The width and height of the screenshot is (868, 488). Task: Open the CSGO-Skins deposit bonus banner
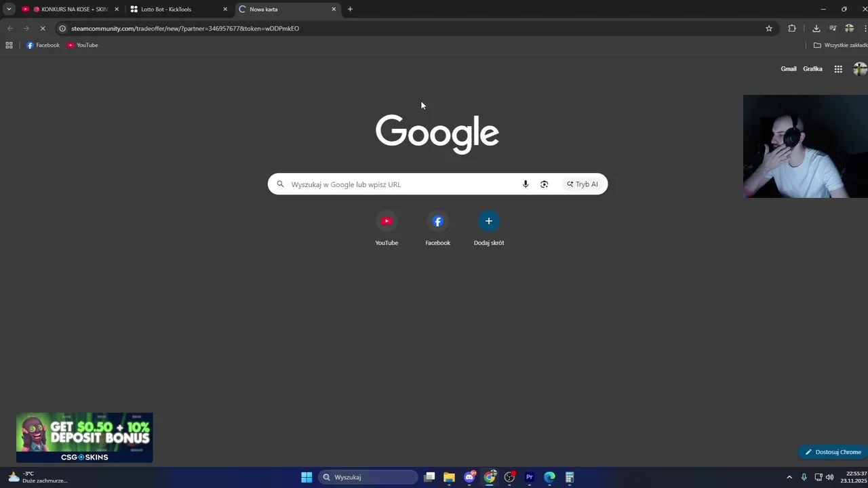click(x=85, y=438)
